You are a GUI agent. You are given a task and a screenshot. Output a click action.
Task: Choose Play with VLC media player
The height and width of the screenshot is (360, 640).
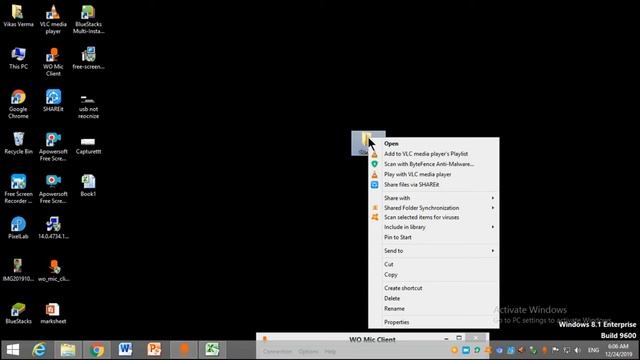[433, 174]
